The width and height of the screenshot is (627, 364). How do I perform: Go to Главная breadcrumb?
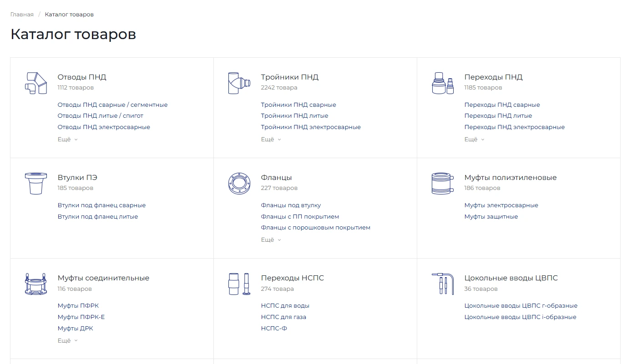click(22, 15)
